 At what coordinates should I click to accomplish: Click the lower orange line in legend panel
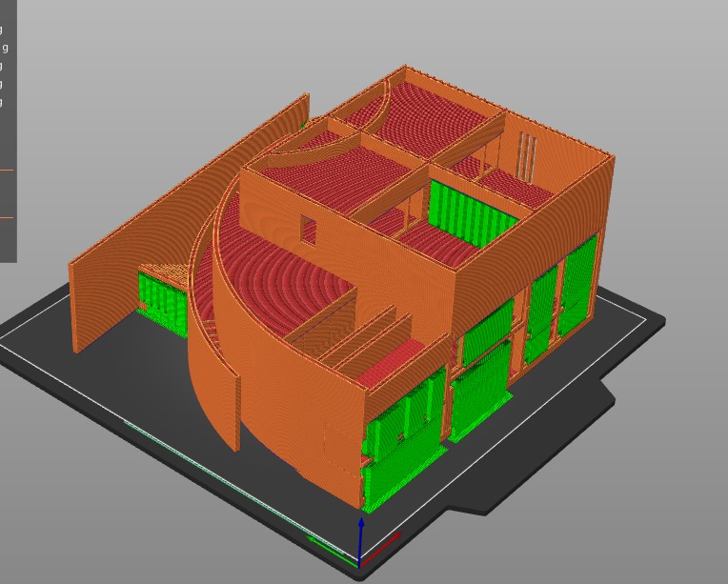click(x=7, y=218)
